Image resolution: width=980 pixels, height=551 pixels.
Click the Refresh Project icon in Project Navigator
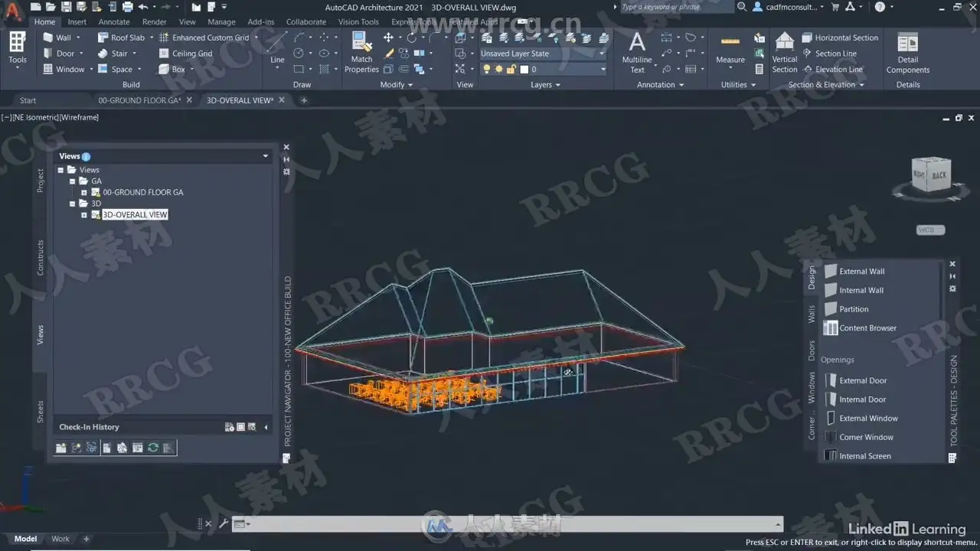(153, 448)
